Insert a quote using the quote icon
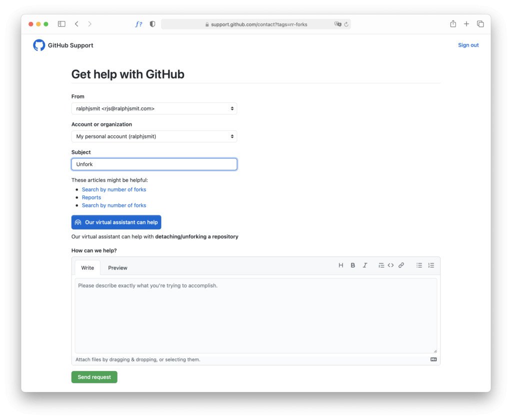The width and height of the screenshot is (512, 420). [x=381, y=265]
